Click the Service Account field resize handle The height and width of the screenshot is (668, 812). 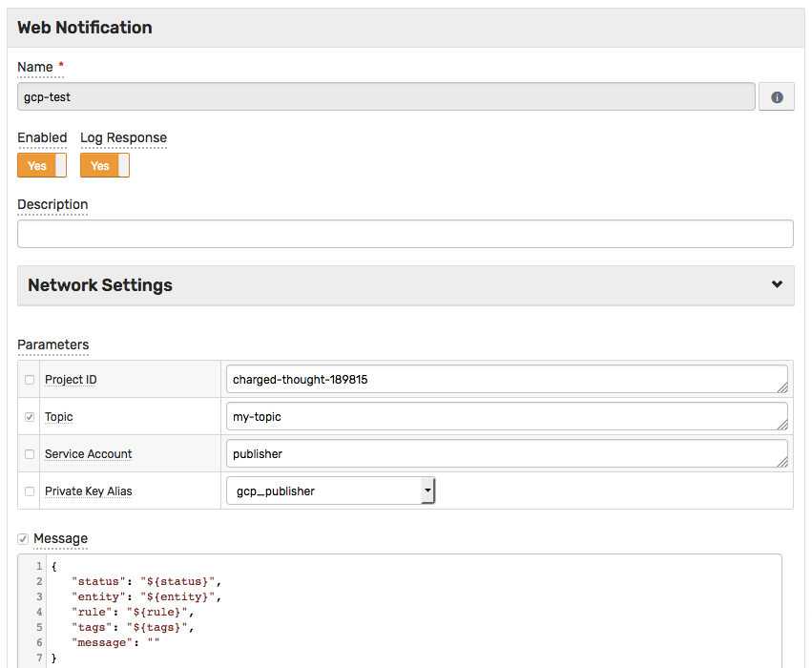782,462
